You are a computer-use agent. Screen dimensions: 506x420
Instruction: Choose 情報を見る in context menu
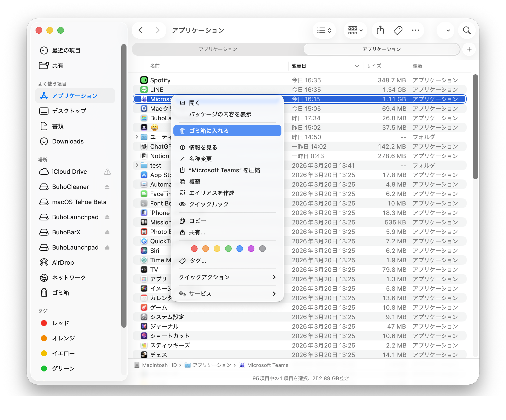click(x=227, y=147)
